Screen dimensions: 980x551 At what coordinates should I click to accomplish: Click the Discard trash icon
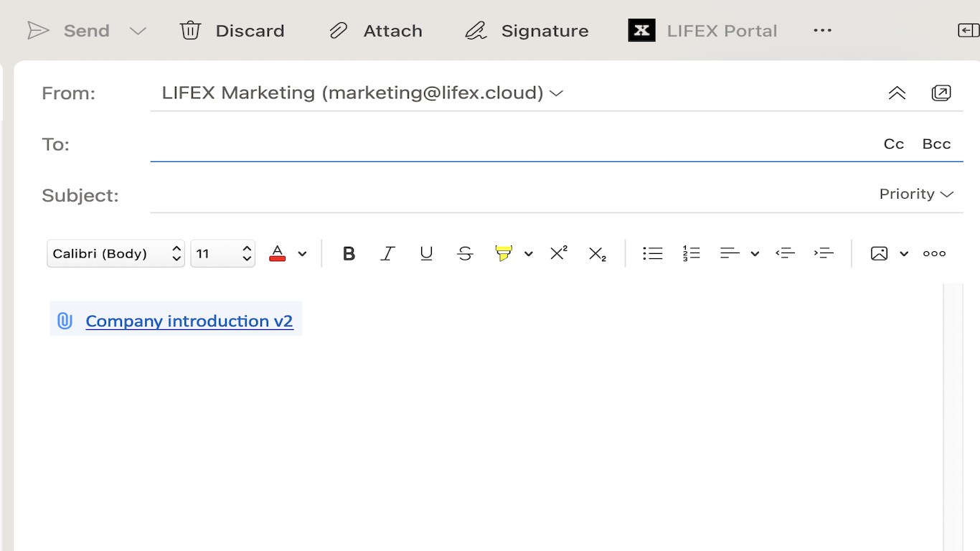coord(190,31)
